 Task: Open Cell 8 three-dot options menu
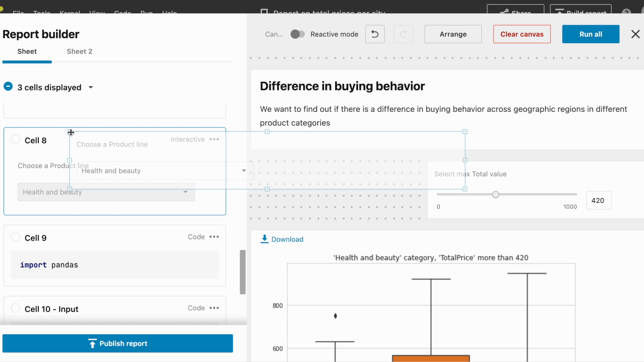214,139
